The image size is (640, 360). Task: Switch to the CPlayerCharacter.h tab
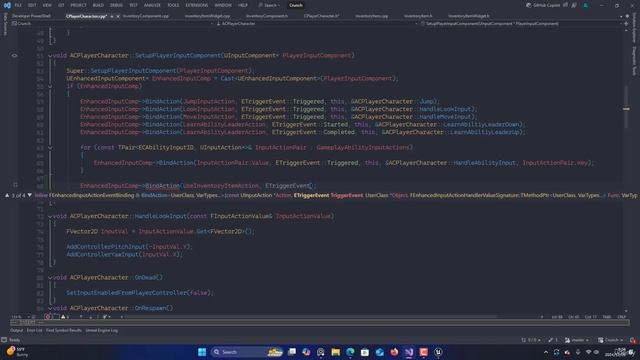321,16
